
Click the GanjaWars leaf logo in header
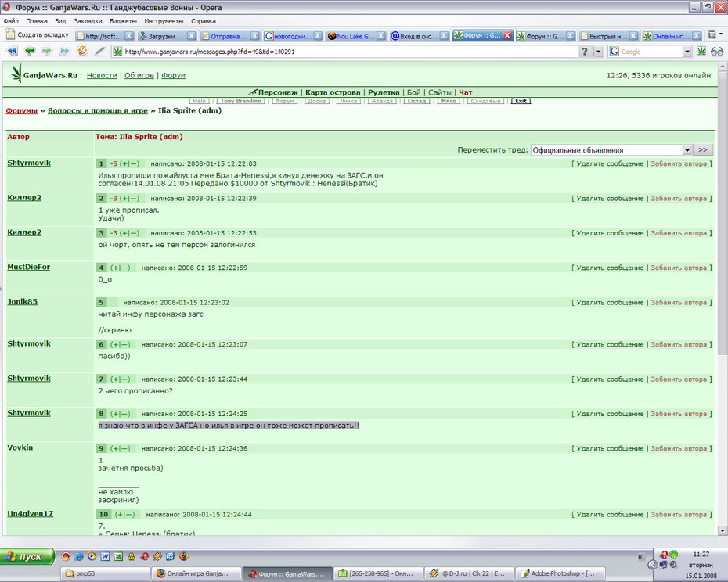[x=16, y=74]
